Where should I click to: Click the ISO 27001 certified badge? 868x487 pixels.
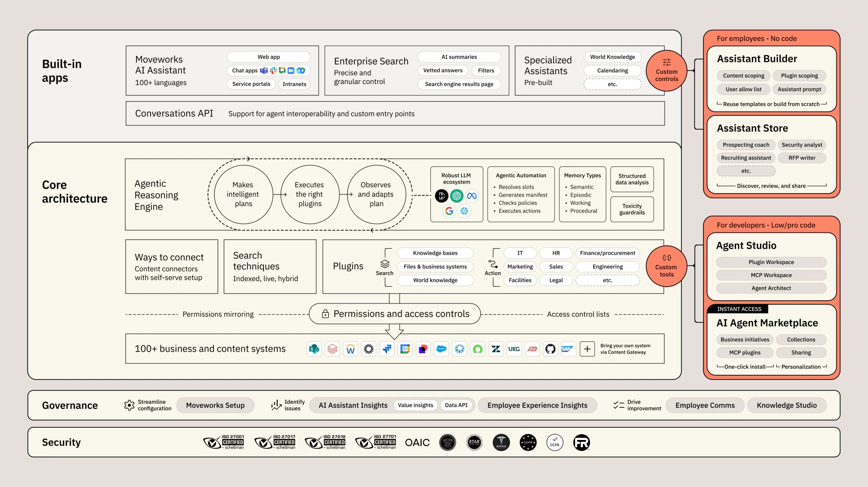pyautogui.click(x=224, y=442)
